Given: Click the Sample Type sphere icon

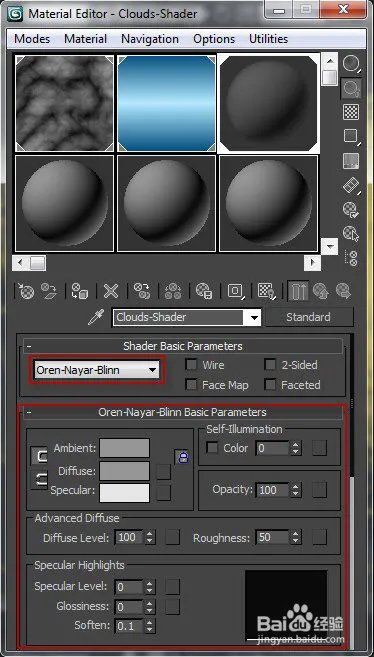Looking at the screenshot, I should [351, 64].
